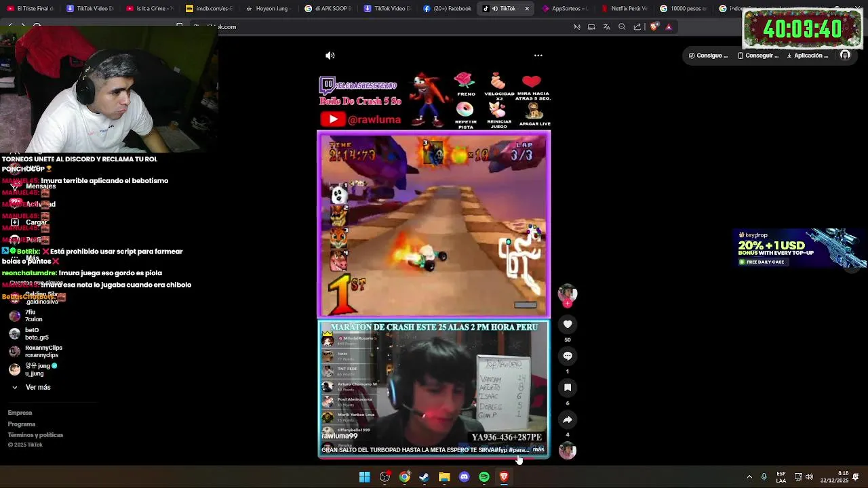
Task: Switch to 'Is It a Crime' YouTube tab
Action: [x=149, y=9]
